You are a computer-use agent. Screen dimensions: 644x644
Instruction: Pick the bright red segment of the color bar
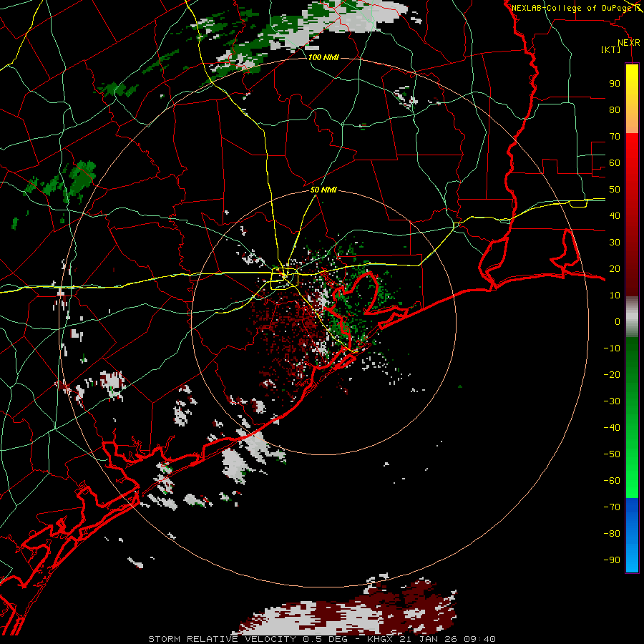pyautogui.click(x=632, y=149)
